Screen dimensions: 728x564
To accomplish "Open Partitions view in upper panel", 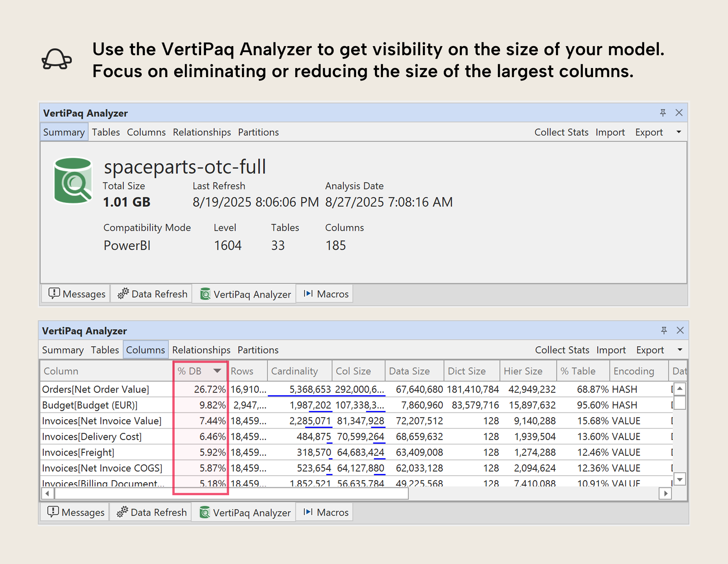I will coord(258,132).
